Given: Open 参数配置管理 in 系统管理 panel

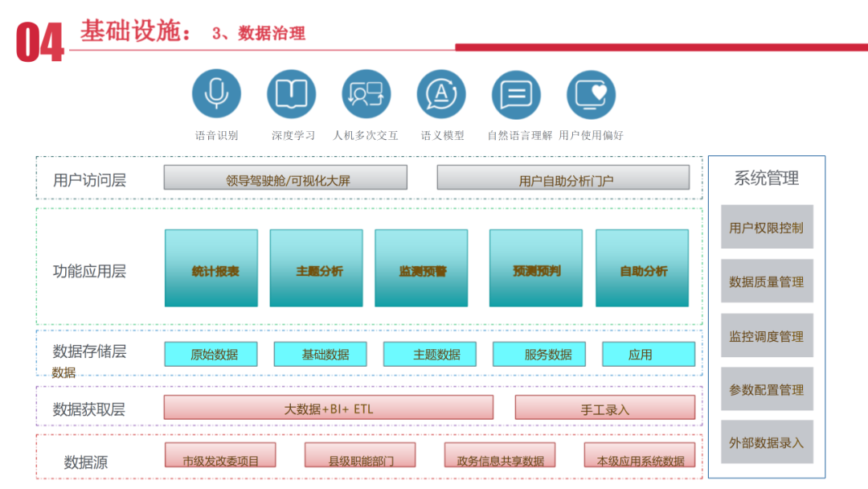Looking at the screenshot, I should (x=768, y=389).
